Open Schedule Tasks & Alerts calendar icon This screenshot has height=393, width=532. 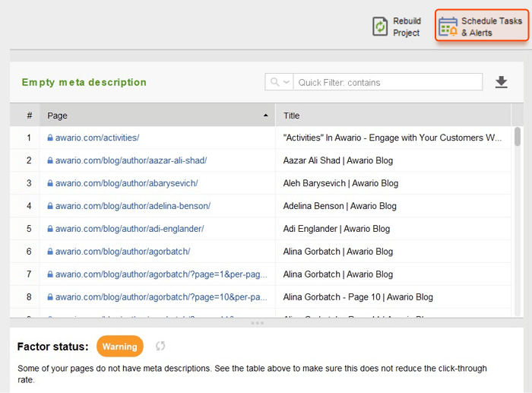pos(448,27)
